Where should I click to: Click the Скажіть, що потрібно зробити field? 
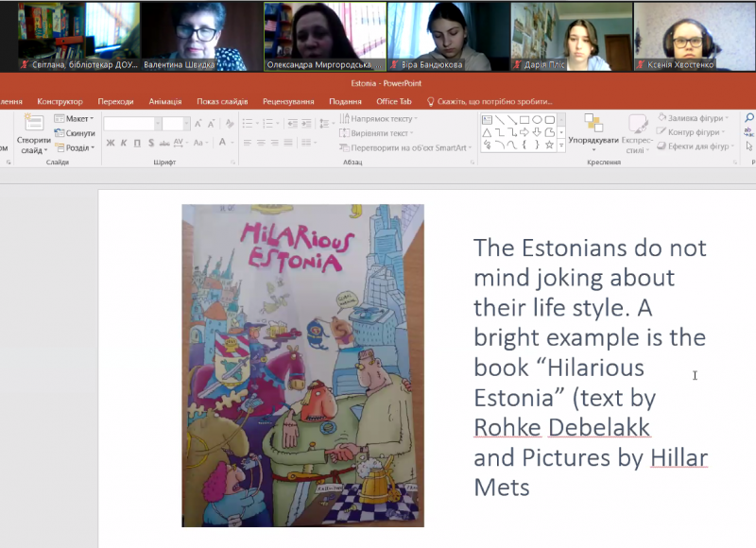(490, 102)
